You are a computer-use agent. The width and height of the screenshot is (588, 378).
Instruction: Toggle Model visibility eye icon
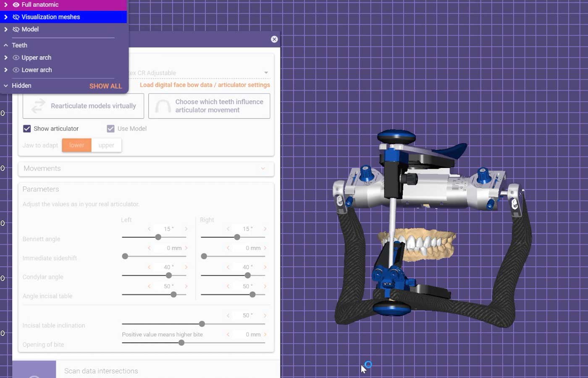(x=16, y=29)
